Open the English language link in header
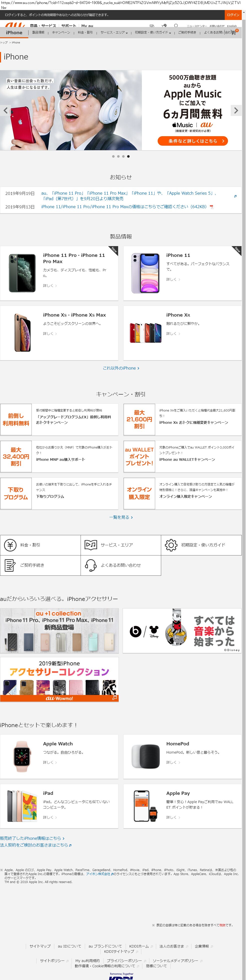This screenshot has width=246, height=980. (x=232, y=26)
